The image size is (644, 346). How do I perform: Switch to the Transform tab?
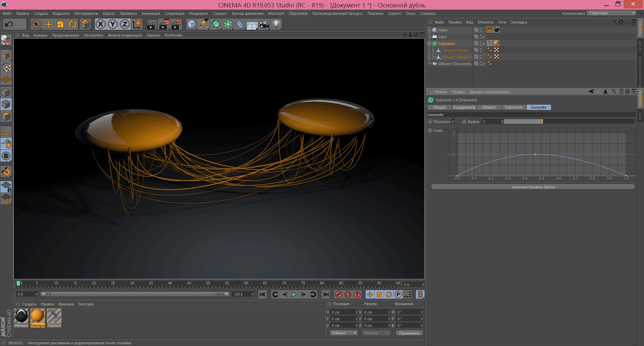(x=514, y=107)
